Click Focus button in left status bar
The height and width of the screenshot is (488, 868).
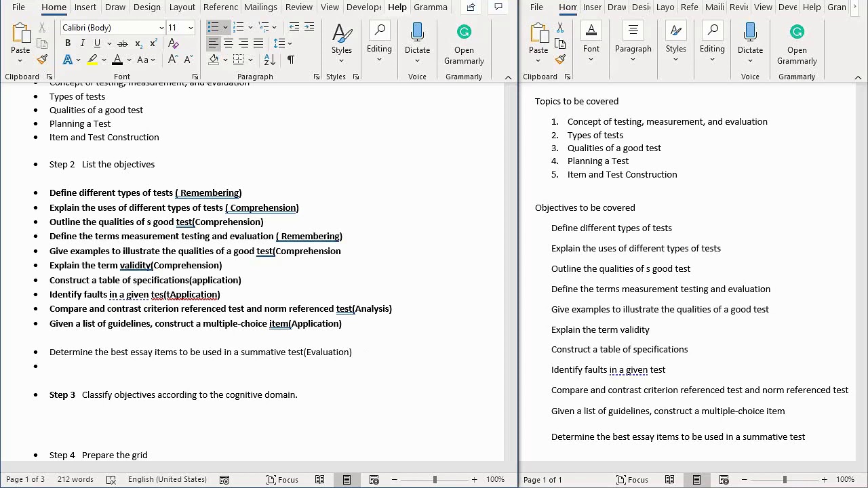point(282,480)
